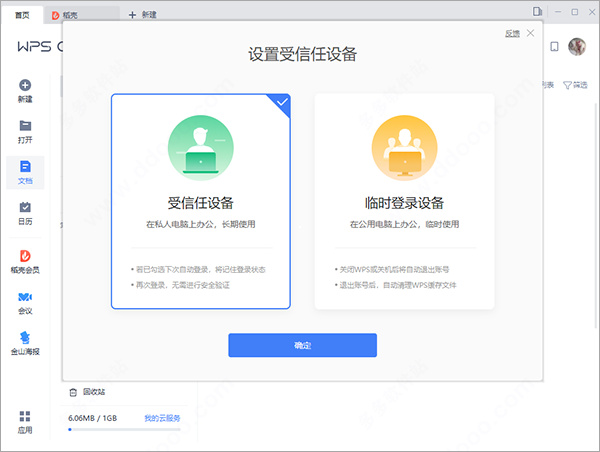Click the blue checkmark on trusted card corner
This screenshot has height=452, width=600.
[x=282, y=102]
